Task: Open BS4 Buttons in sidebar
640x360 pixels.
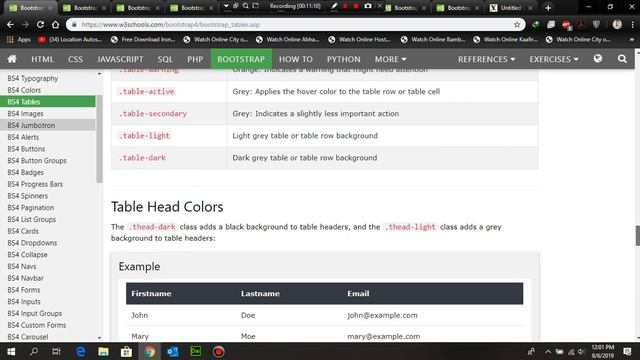Action: [26, 149]
